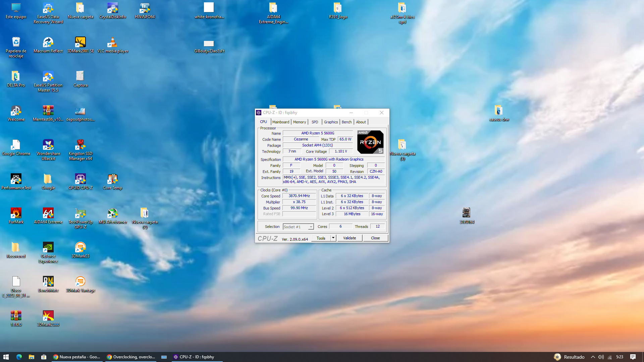Open the SPD tab in CPU-Z
This screenshot has width=644, height=362.
click(315, 122)
